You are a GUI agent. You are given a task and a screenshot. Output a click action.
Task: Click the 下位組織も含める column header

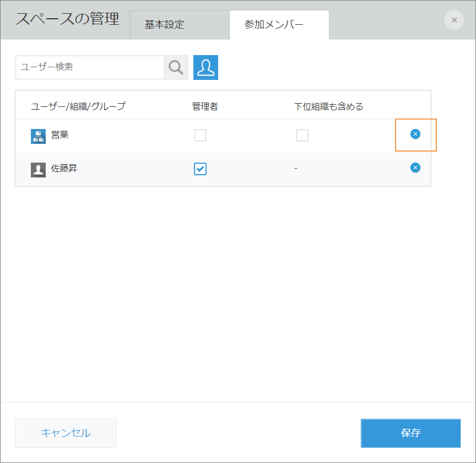coord(329,105)
